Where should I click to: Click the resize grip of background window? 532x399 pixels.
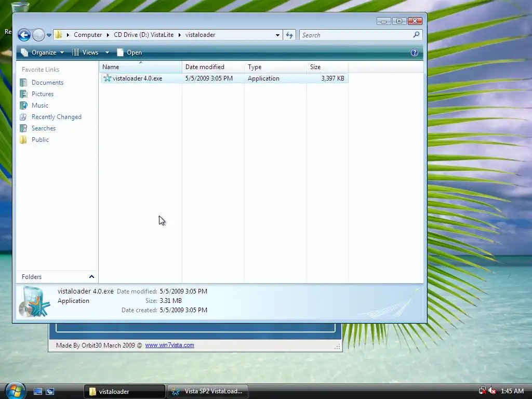coord(337,347)
